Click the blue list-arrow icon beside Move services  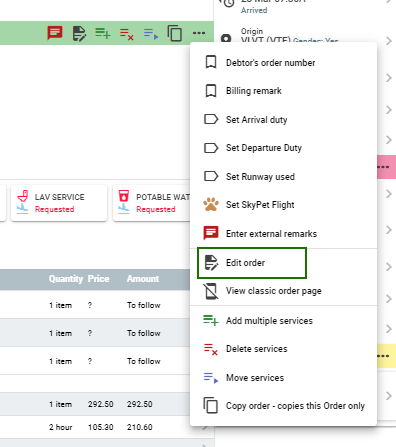tap(211, 378)
